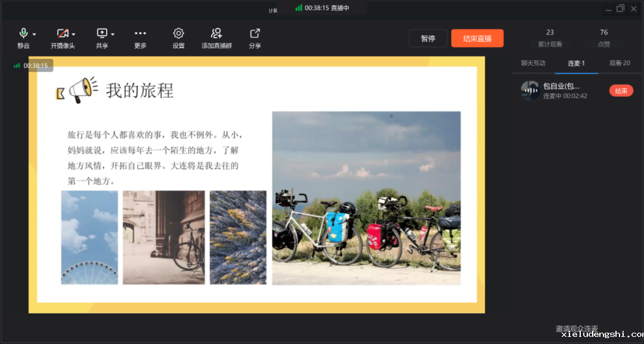Open the microphone options dropdown arrow
Screen dimensions: 644x344
pos(35,35)
